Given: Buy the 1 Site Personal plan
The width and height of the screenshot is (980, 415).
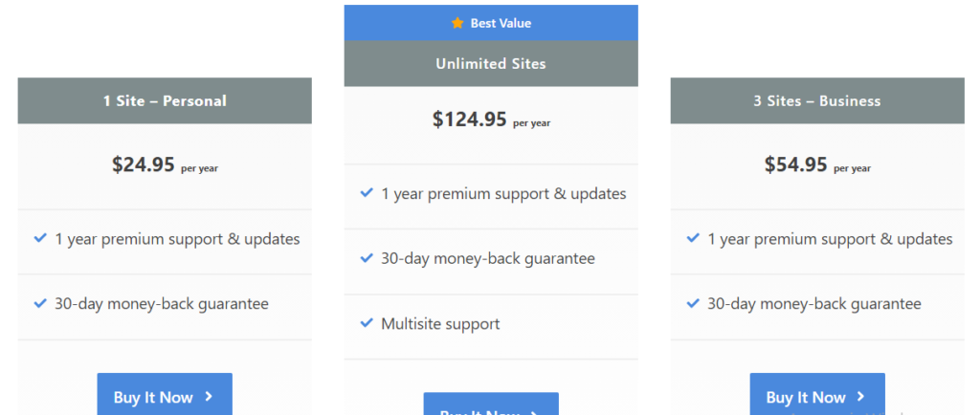Looking at the screenshot, I should click(x=165, y=394).
